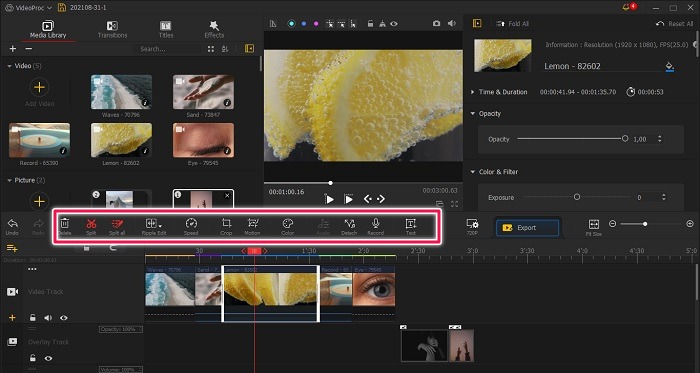Click the Export button
The height and width of the screenshot is (373, 700).
pos(527,228)
